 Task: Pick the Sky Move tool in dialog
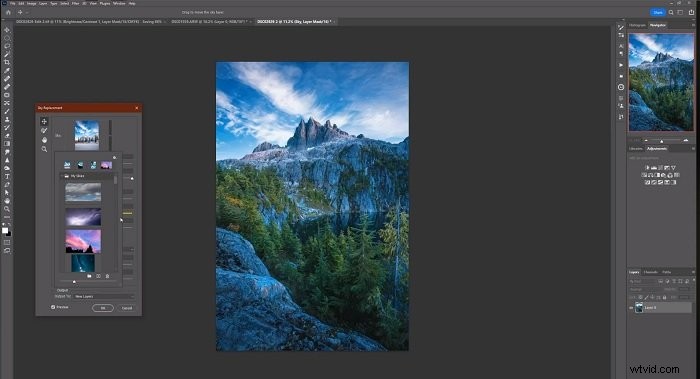point(44,121)
